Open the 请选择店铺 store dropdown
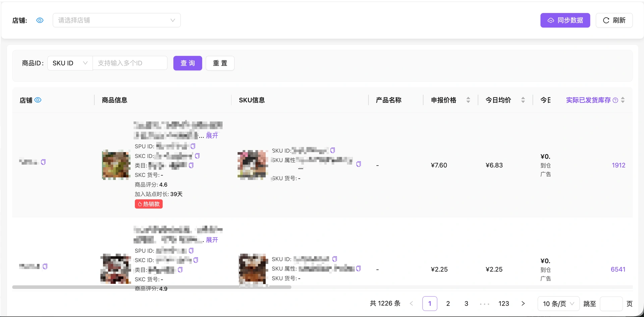This screenshot has width=644, height=317. point(117,20)
